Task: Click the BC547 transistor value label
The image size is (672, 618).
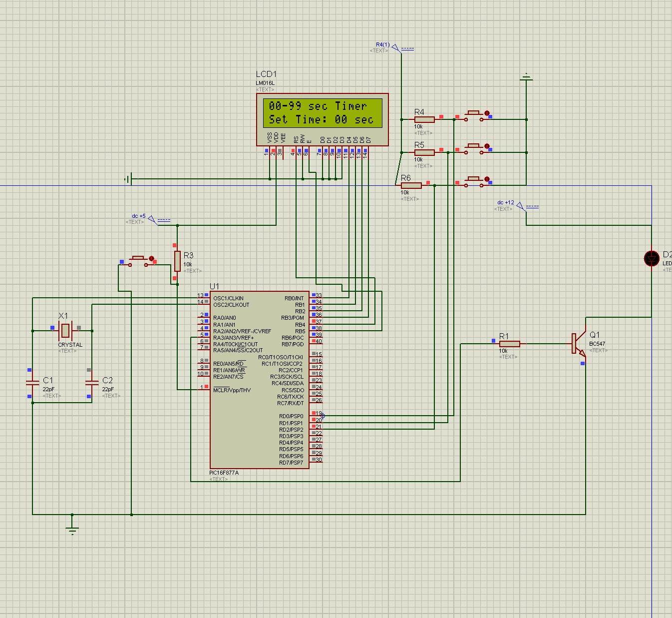Action: click(x=597, y=344)
